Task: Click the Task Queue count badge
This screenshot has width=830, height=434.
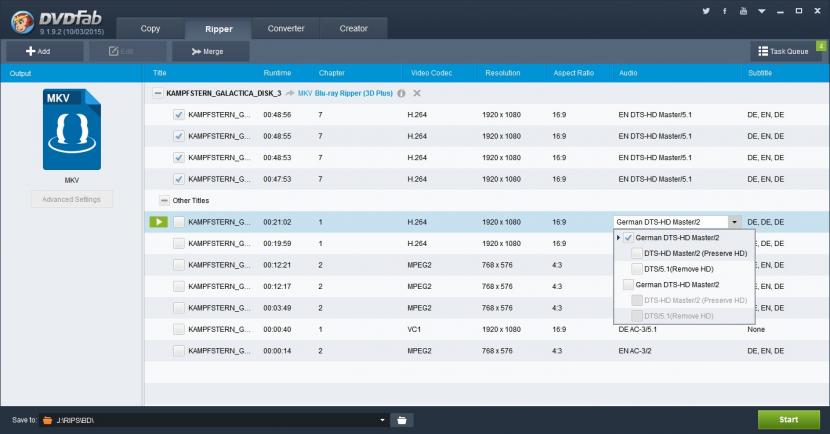Action: click(821, 46)
